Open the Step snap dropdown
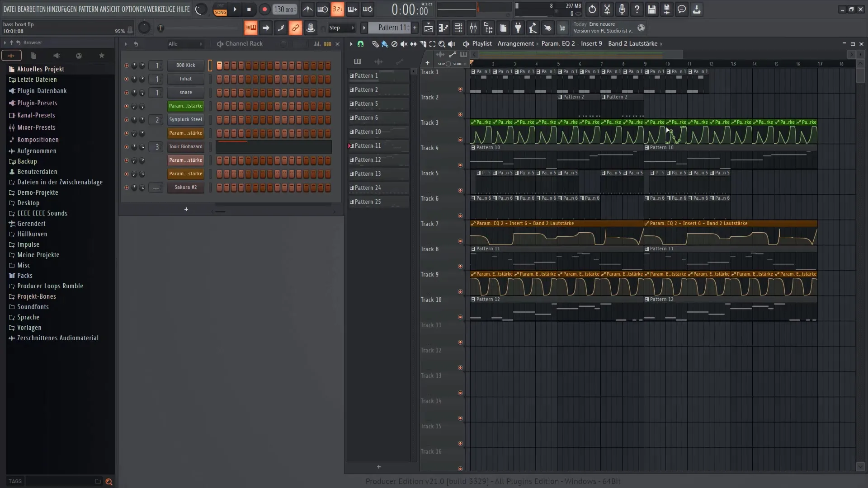868x488 pixels. pyautogui.click(x=341, y=28)
